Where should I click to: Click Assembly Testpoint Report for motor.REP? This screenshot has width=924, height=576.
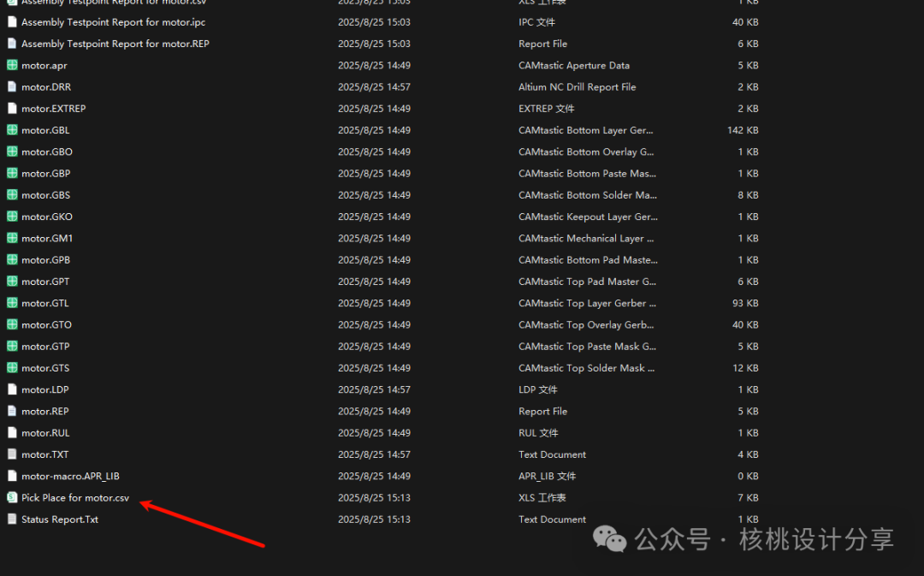(x=115, y=44)
